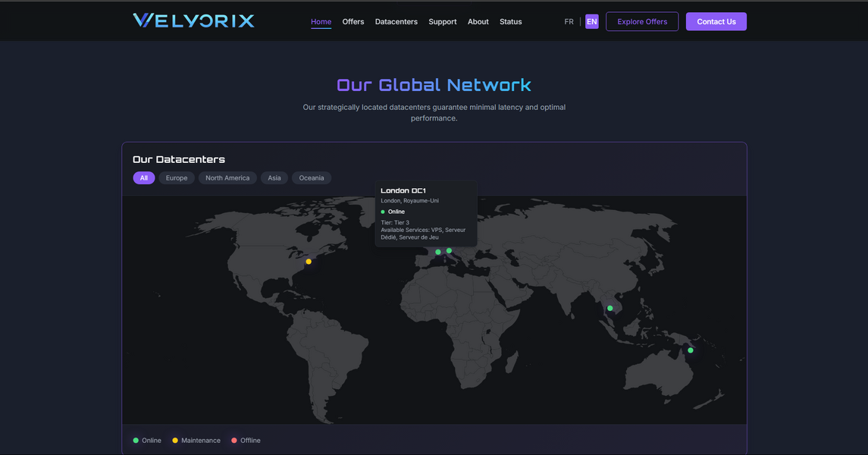Click the Offline legend entry

tap(246, 441)
